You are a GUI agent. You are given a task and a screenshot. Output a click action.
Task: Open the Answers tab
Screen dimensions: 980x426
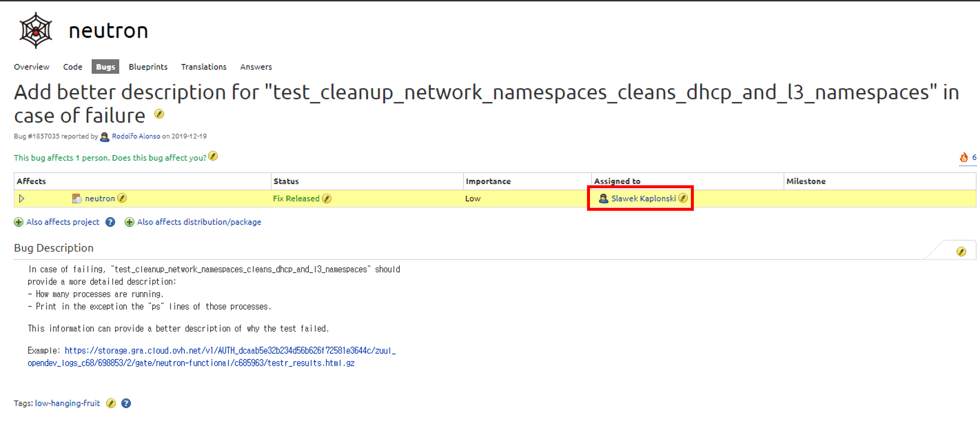coord(256,67)
